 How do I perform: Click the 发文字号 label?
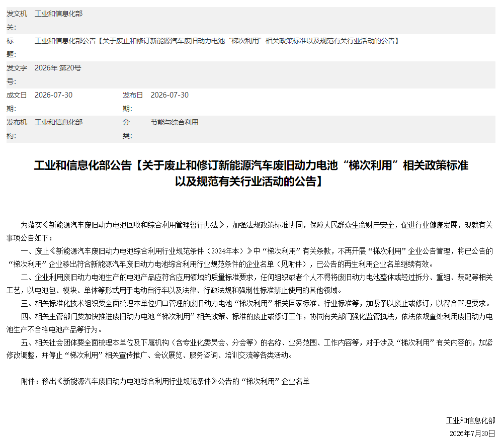(x=17, y=74)
